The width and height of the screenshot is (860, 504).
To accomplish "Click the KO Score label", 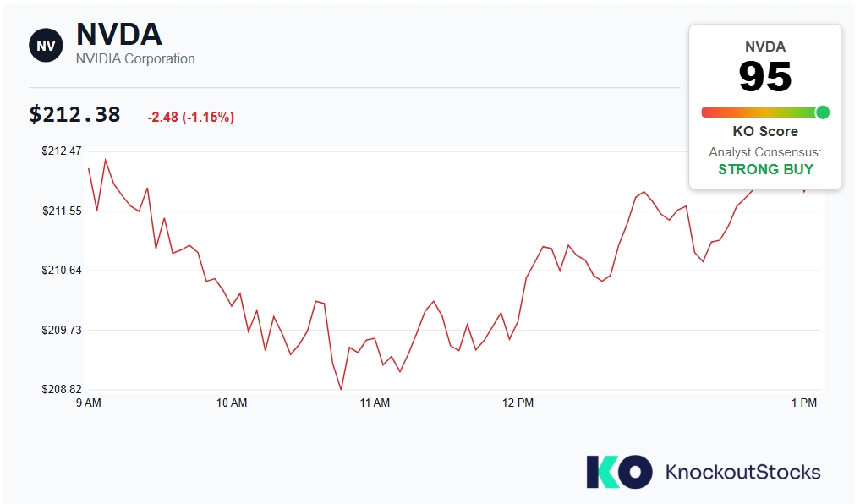I will (765, 131).
